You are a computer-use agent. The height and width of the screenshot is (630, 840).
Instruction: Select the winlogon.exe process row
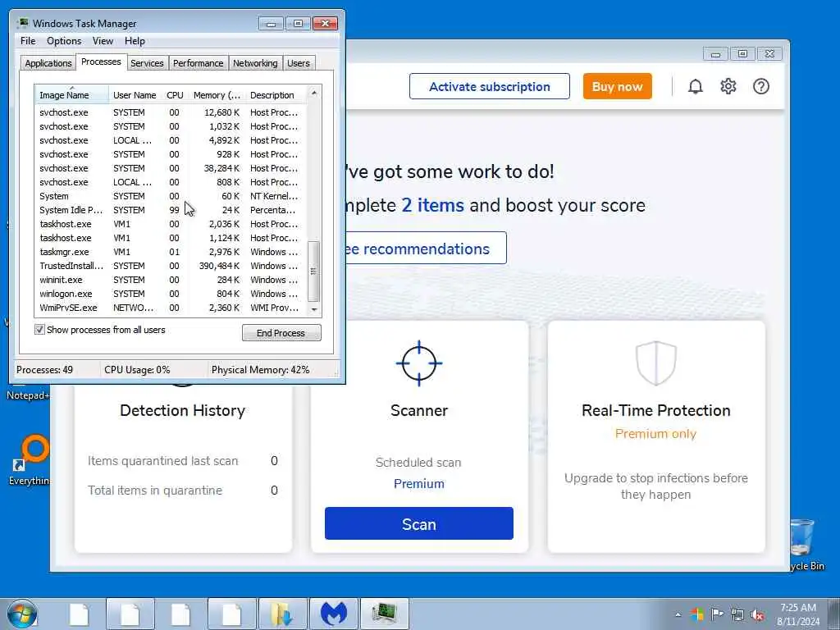coord(171,294)
